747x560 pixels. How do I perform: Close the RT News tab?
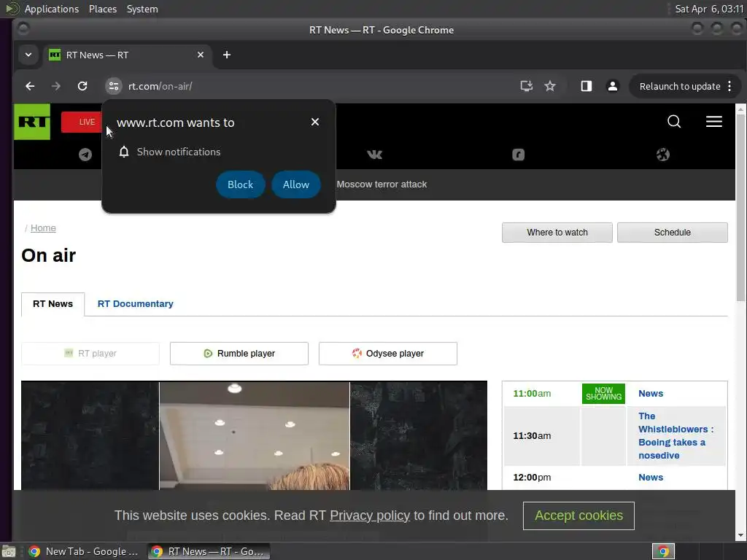201,55
